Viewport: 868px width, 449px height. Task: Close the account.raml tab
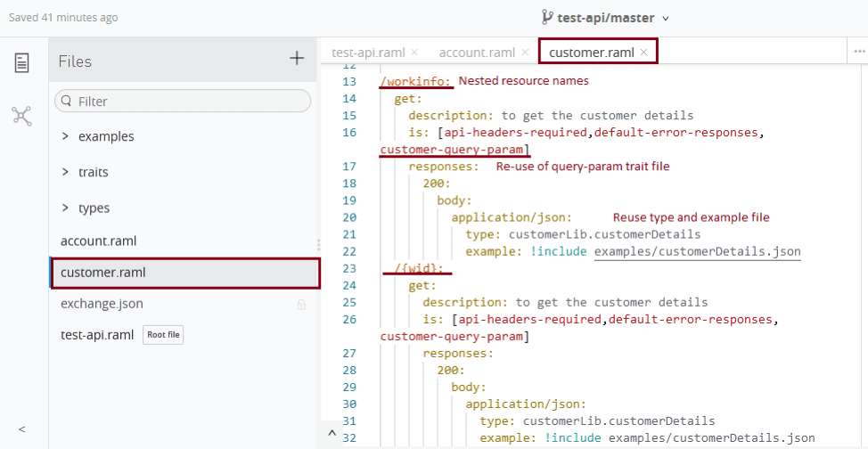pos(525,53)
